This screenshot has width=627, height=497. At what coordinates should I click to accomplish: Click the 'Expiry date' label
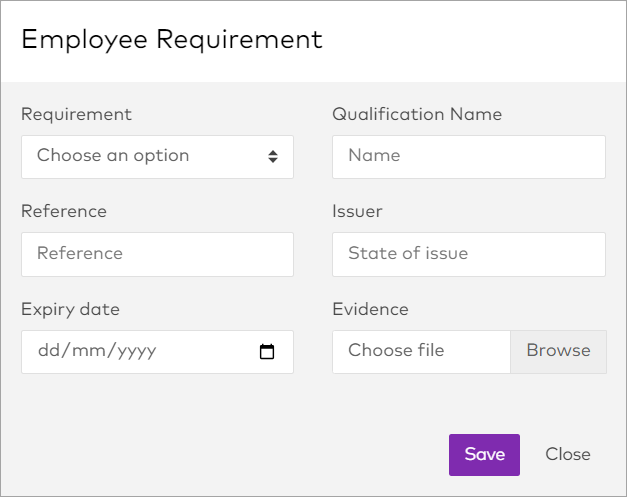pos(70,309)
